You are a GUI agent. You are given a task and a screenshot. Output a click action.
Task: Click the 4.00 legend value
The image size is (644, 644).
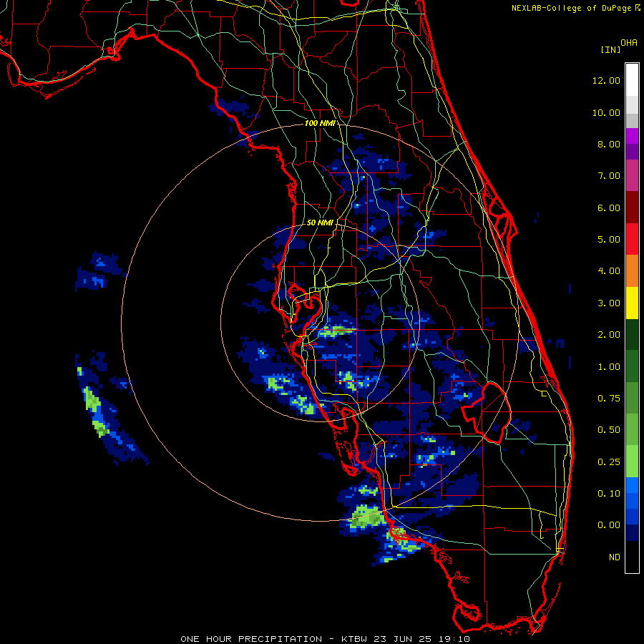click(x=609, y=271)
